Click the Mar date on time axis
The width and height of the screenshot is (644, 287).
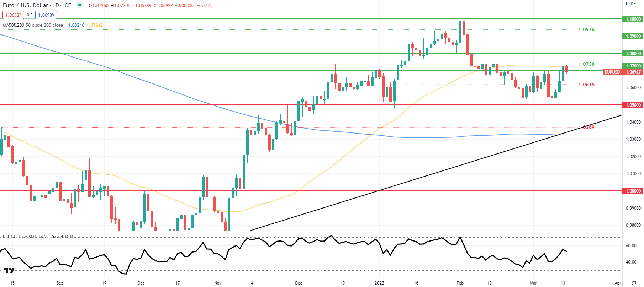[x=533, y=283]
